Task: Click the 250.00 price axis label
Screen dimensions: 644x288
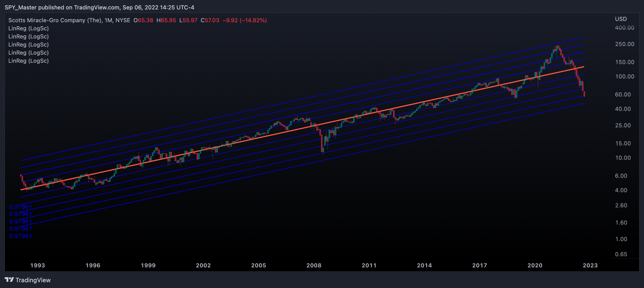Action: tap(625, 44)
